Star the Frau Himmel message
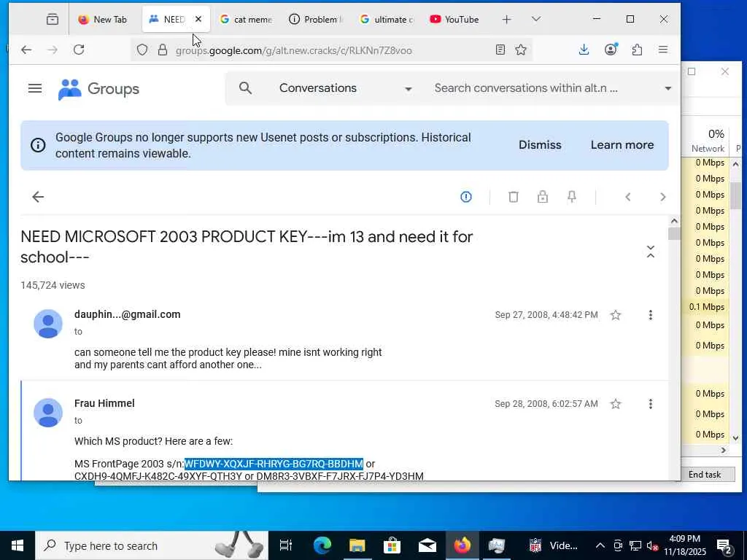Screen dimensions: 747x560 tap(616, 404)
